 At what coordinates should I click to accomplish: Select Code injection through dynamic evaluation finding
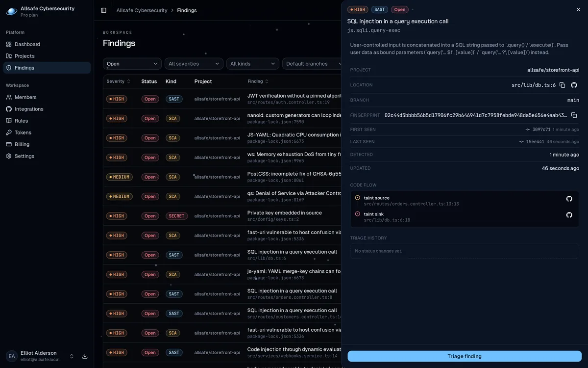point(222,352)
